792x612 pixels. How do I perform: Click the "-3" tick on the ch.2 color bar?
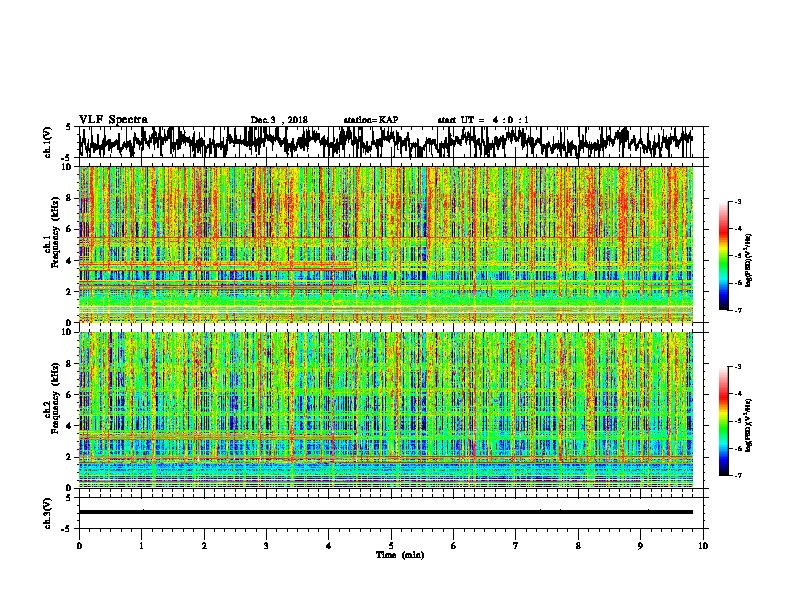(x=738, y=367)
